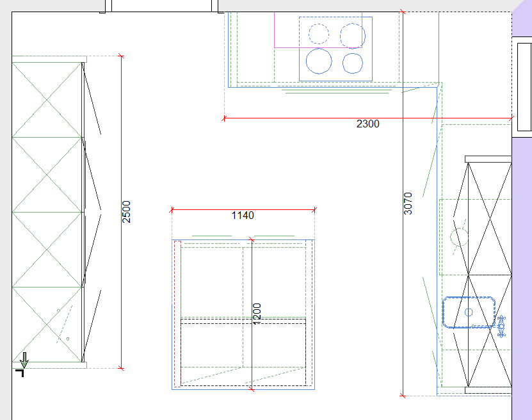Screen dimensions: 532x420
Task: Select the 3070 vertical dimension text
Action: pos(408,203)
